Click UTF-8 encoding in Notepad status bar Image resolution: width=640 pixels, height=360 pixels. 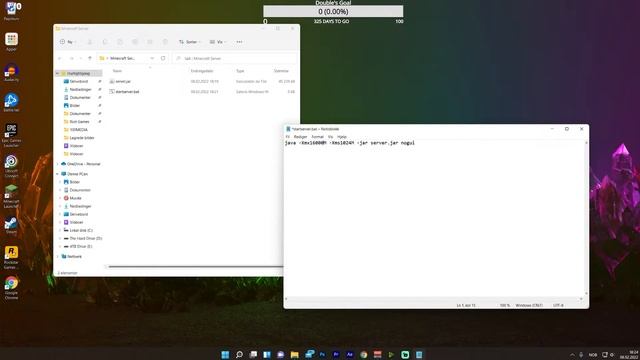pos(558,305)
